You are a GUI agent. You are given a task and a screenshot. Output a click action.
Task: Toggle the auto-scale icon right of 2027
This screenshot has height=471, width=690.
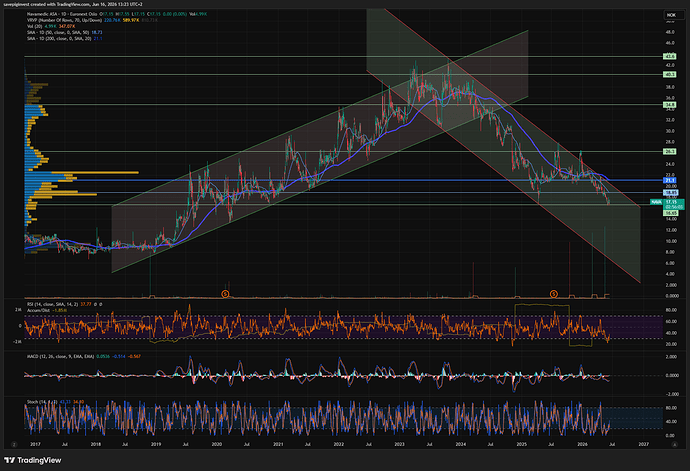pos(675,445)
